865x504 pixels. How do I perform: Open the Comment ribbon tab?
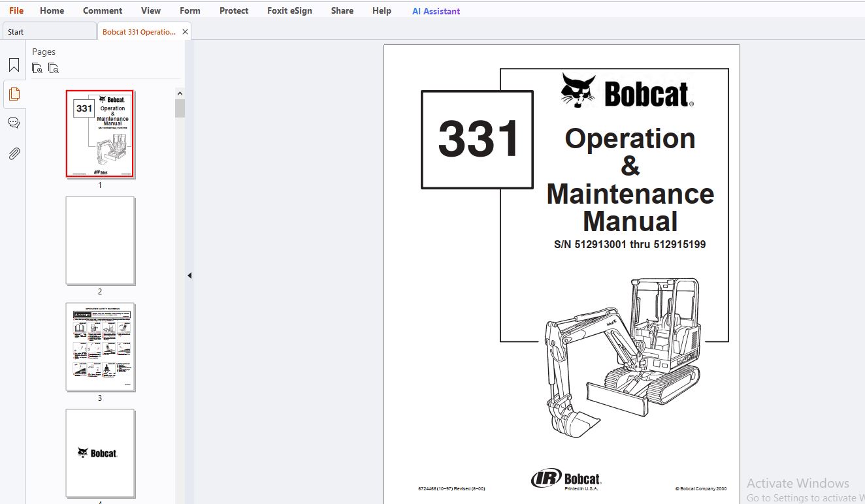click(103, 10)
